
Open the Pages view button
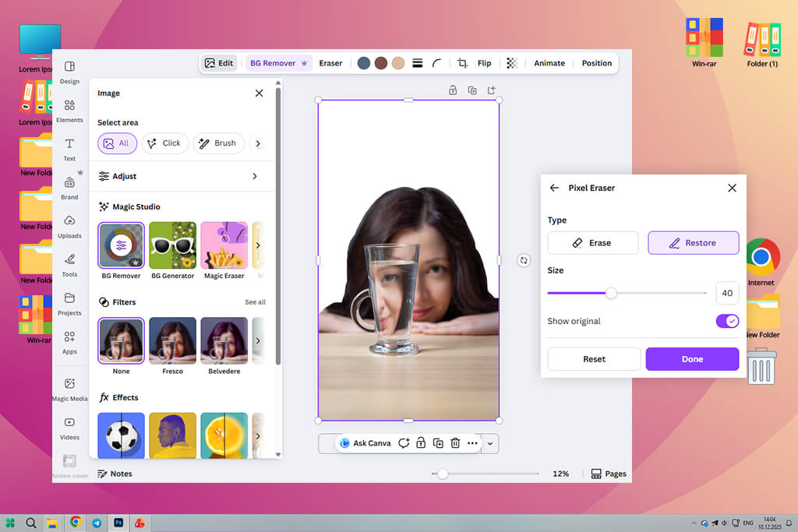(x=609, y=474)
